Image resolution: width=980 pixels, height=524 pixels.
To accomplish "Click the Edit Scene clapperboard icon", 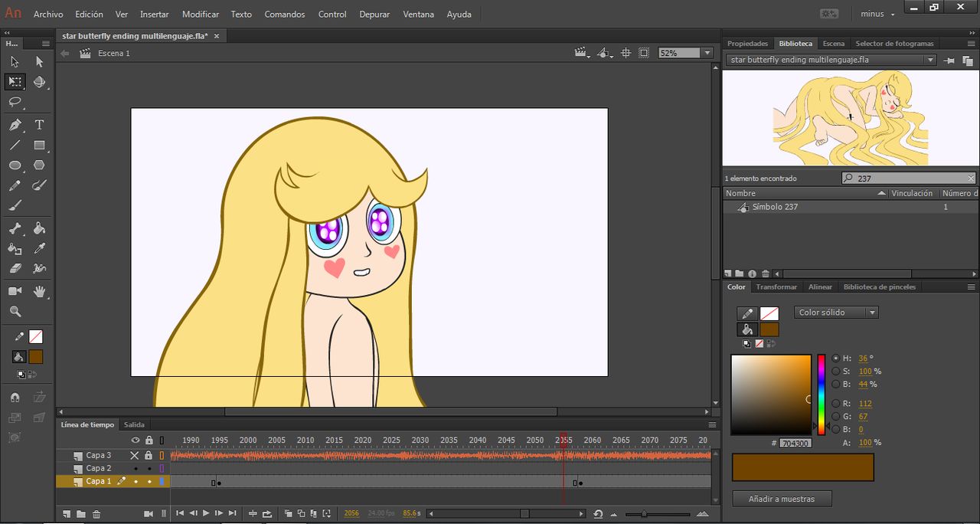I will point(582,53).
